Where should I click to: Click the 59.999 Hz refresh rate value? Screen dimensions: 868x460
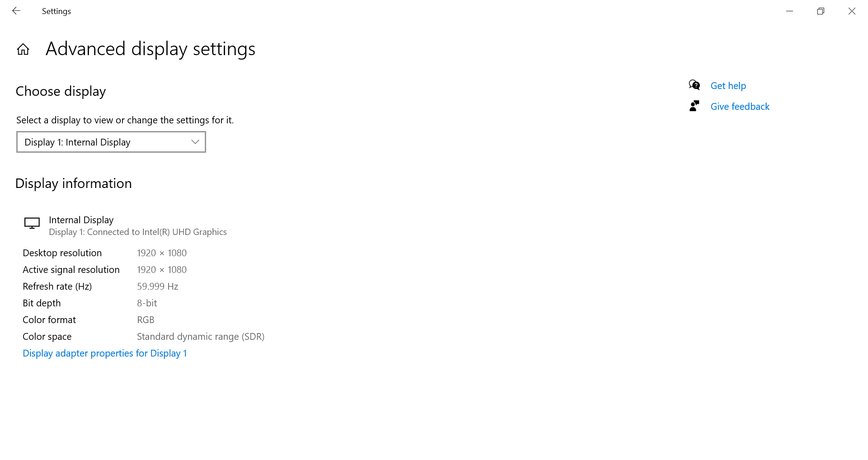click(158, 286)
